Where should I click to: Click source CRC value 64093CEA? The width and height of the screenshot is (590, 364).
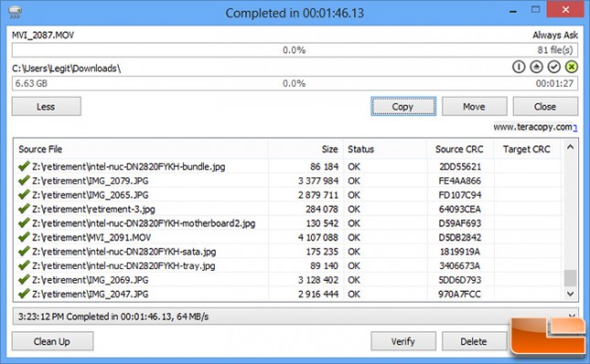click(460, 209)
